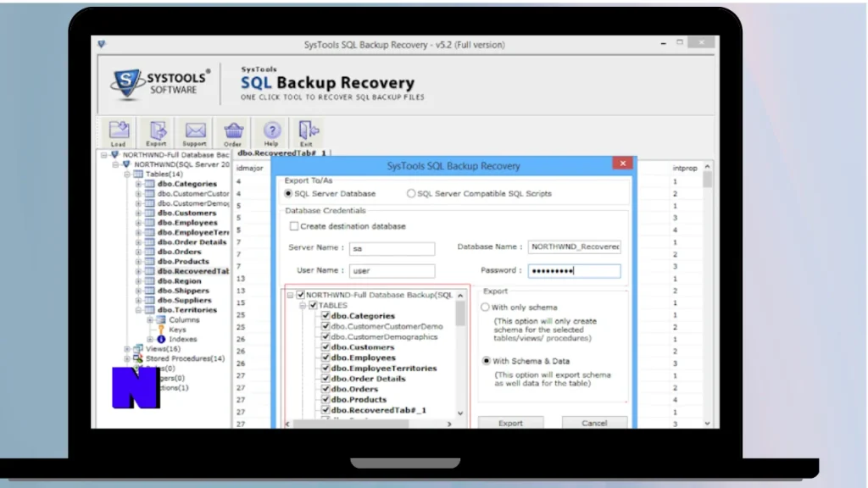Click the Export toolbar icon
Viewport: 868px width, 488px height.
157,133
